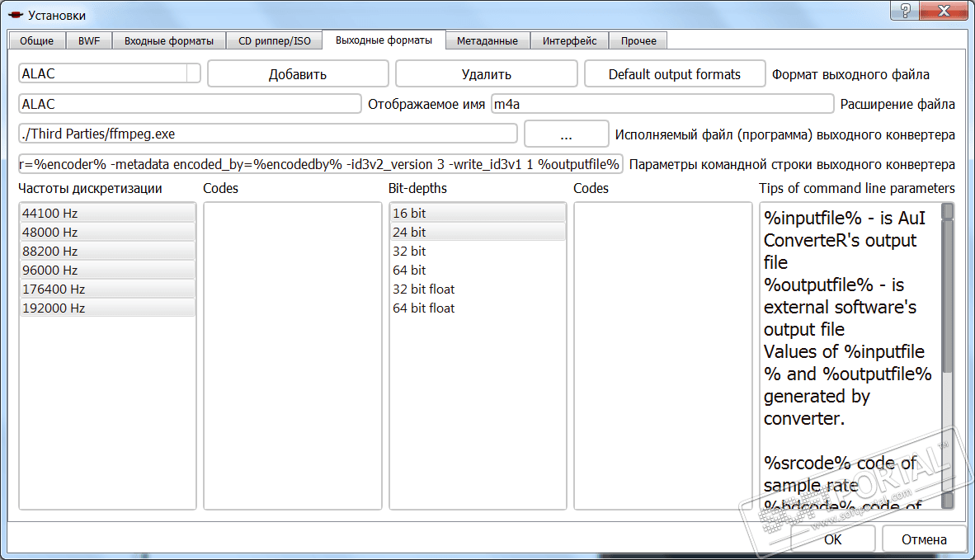Select 32 bit depth

pyautogui.click(x=478, y=251)
